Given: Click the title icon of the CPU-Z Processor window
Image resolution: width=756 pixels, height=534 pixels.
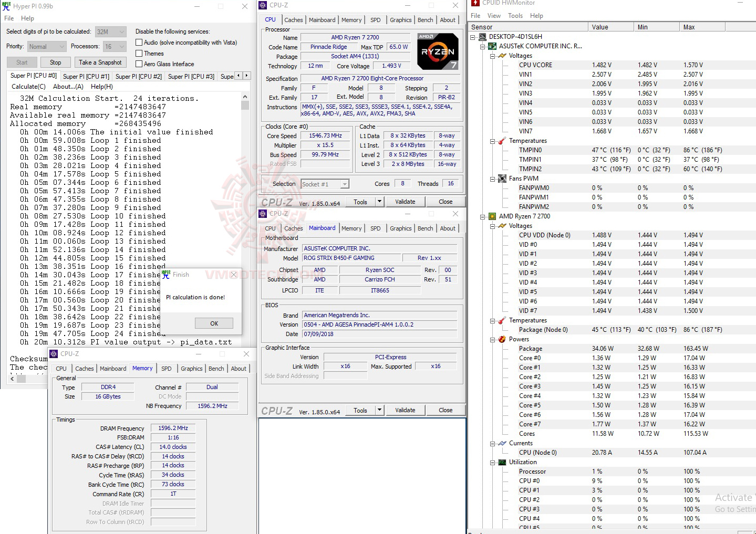Looking at the screenshot, I should tap(263, 5).
